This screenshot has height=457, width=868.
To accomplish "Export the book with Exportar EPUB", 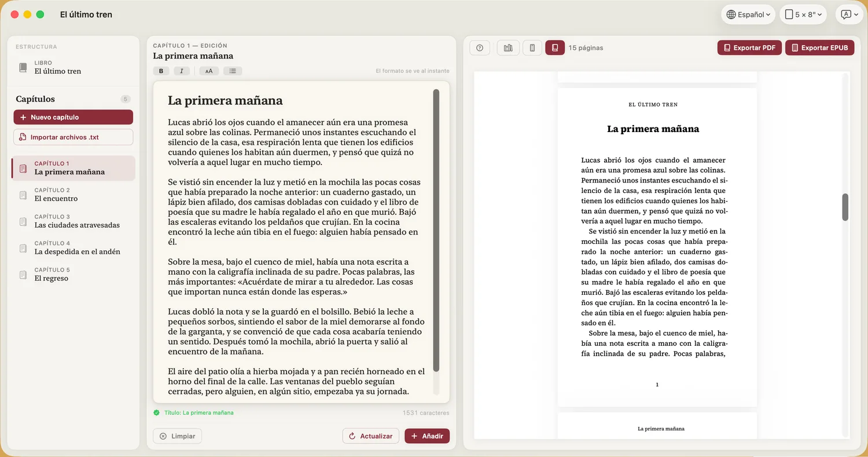I will pos(820,48).
